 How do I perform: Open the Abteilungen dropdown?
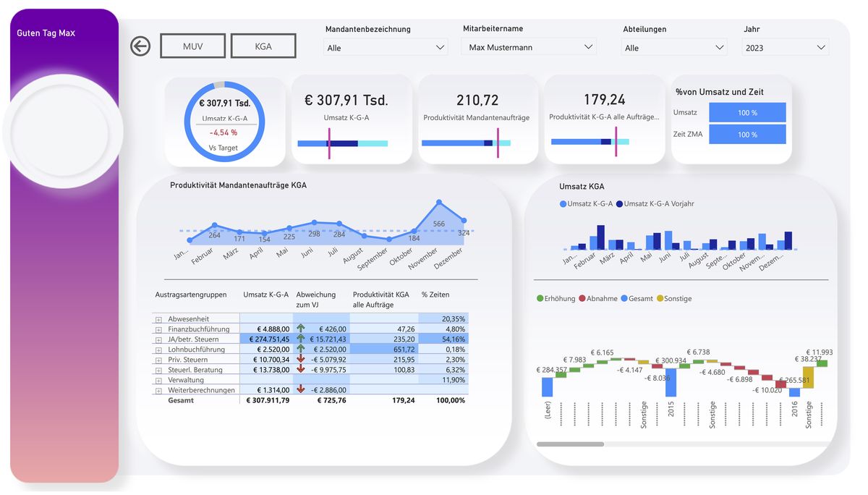pyautogui.click(x=674, y=48)
